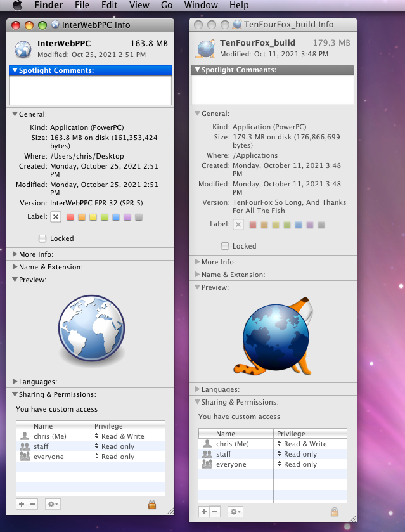Open the Go menu
405x532 pixels.
click(167, 5)
